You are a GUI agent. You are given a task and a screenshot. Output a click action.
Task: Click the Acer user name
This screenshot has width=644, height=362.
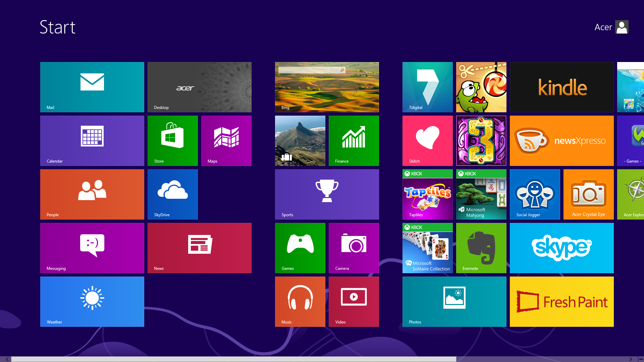point(603,27)
